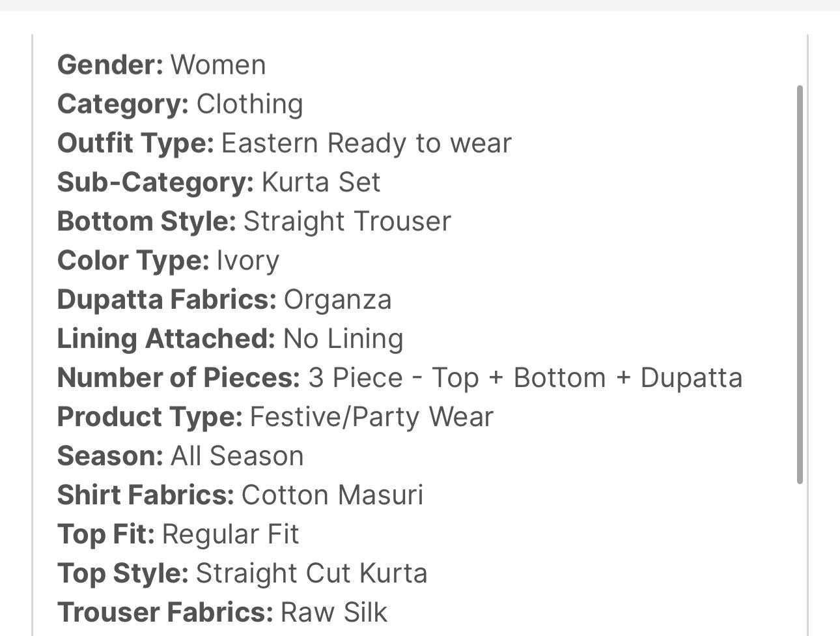
Task: Click the 'Organza' dupatta fabric value
Action: pyautogui.click(x=337, y=300)
